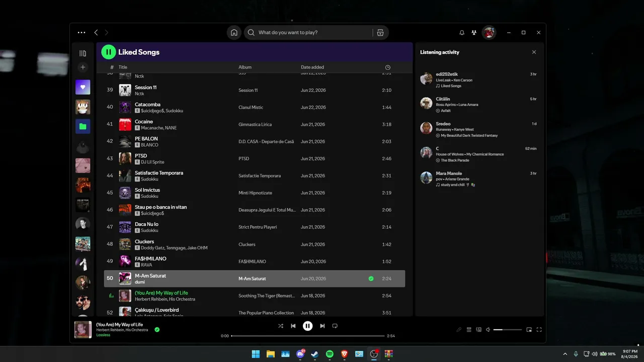Open the Windows Start menu
The height and width of the screenshot is (362, 644).
pos(256,354)
